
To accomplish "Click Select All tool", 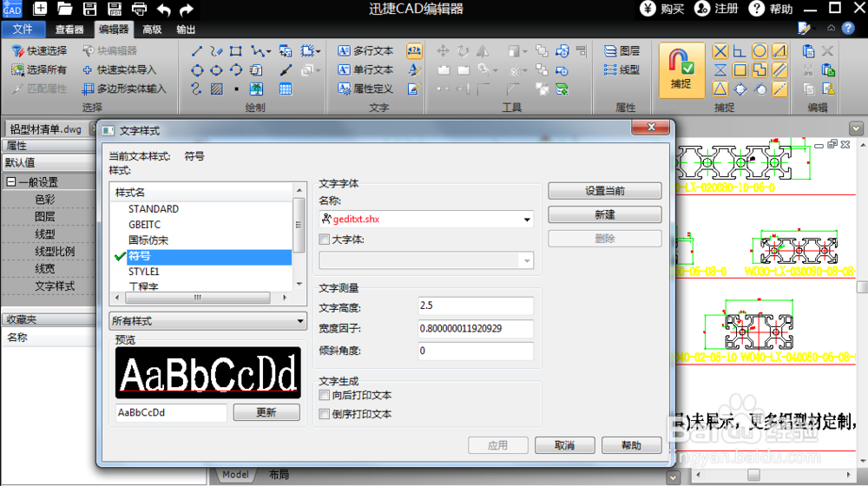I will coord(39,69).
